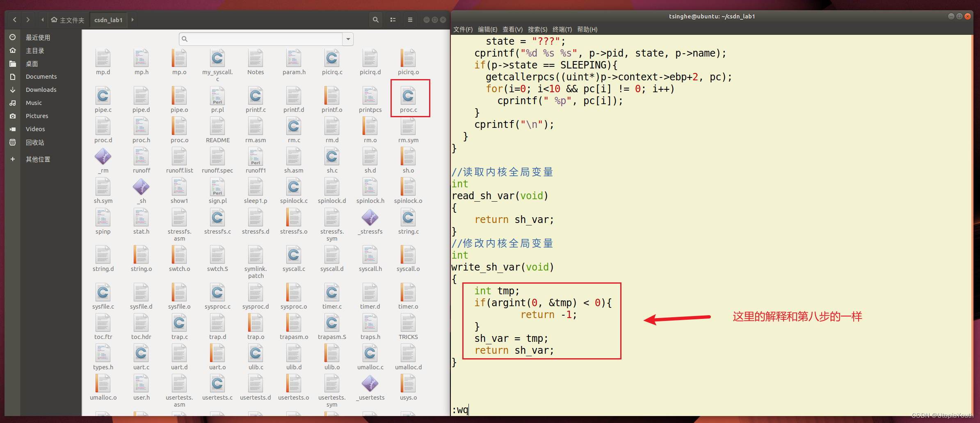
Task: Open the proc.c file icon
Action: [408, 96]
